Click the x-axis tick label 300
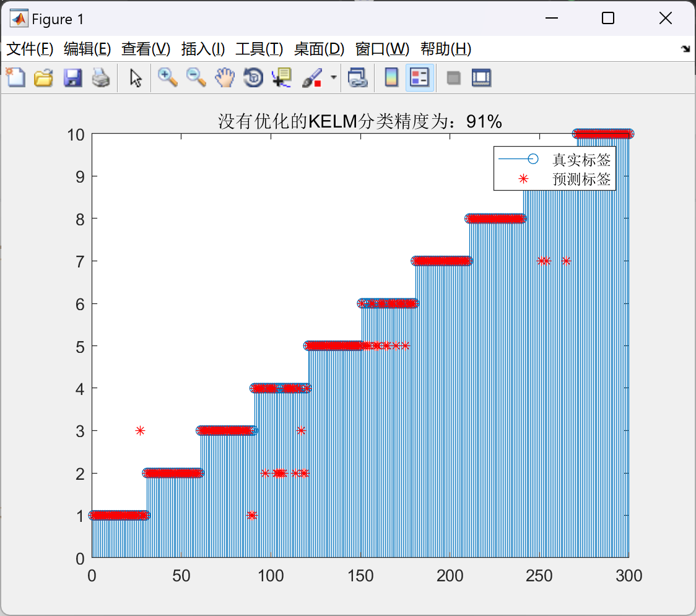 click(x=629, y=576)
